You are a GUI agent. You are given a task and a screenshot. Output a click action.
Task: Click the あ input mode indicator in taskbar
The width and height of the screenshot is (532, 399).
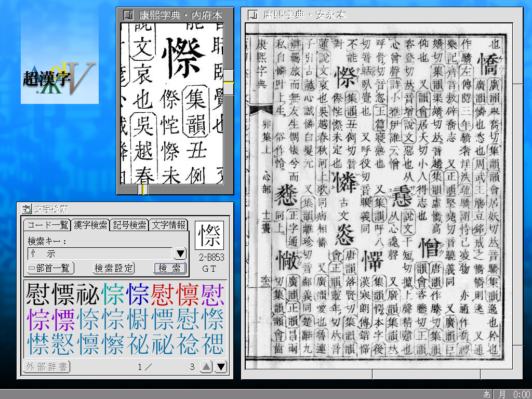tap(487, 394)
